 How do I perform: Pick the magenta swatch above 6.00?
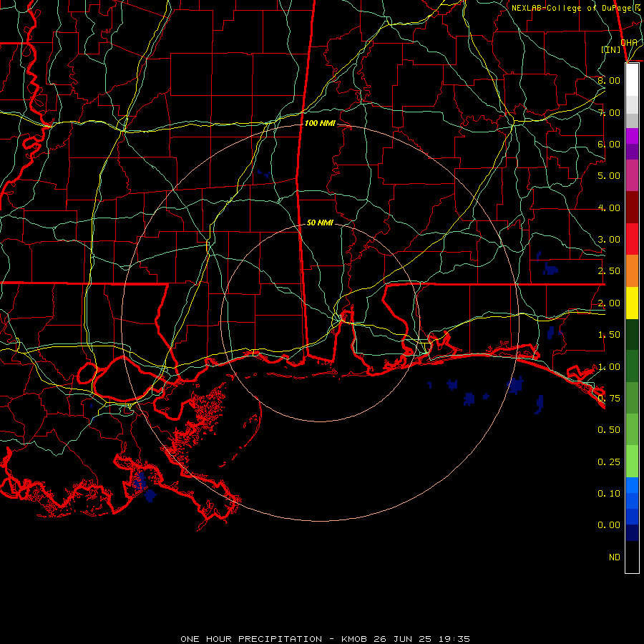[632, 136]
